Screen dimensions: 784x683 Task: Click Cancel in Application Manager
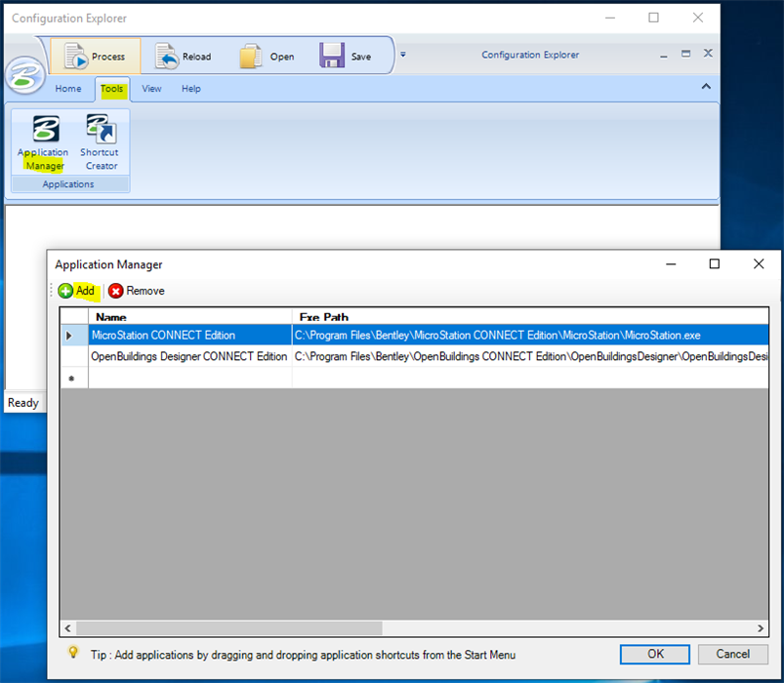[732, 654]
